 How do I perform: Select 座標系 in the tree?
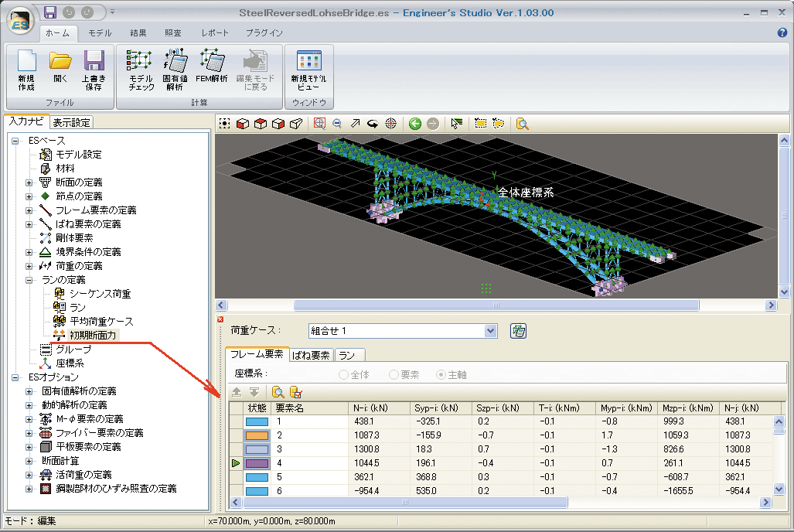point(70,363)
